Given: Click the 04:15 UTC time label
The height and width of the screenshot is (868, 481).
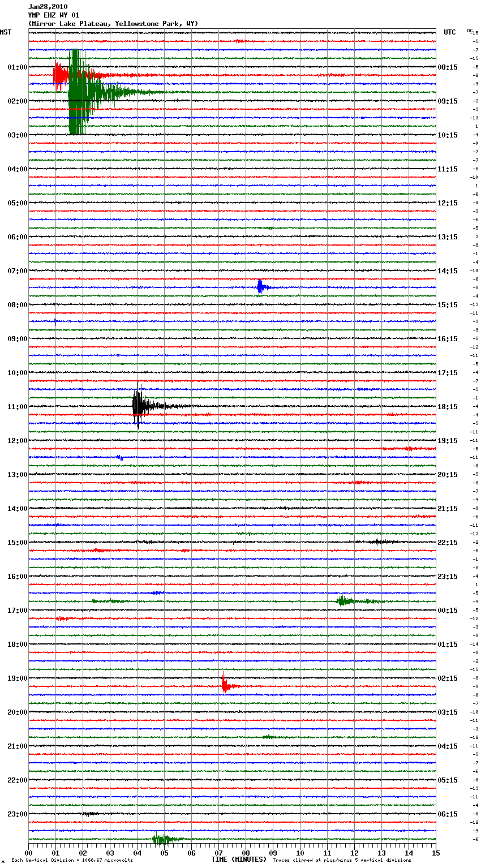Looking at the screenshot, I should tap(448, 746).
